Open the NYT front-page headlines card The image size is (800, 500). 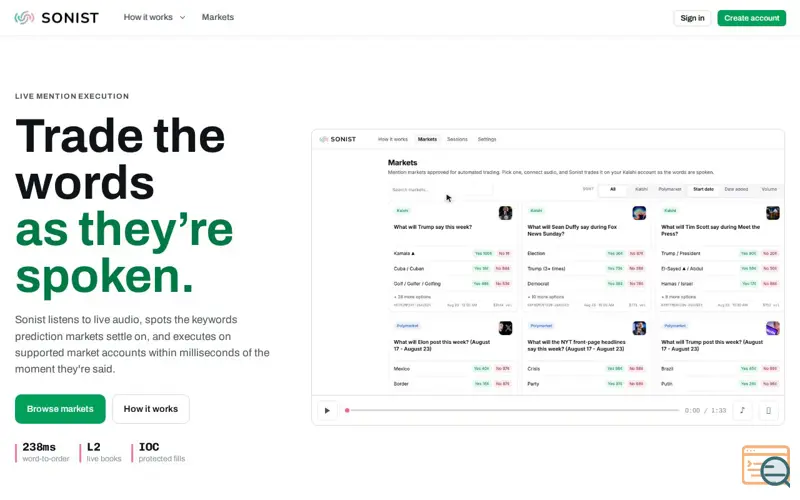586,356
